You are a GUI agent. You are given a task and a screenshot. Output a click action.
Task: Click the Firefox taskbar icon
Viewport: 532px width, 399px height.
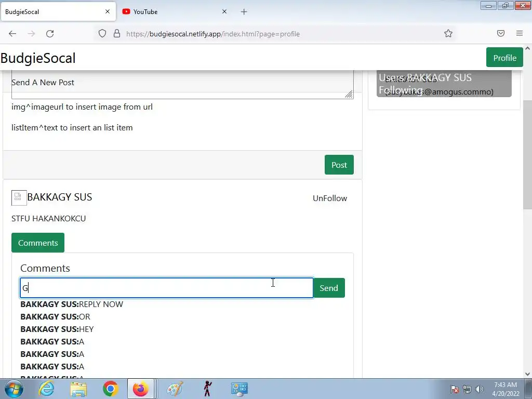[x=141, y=389]
